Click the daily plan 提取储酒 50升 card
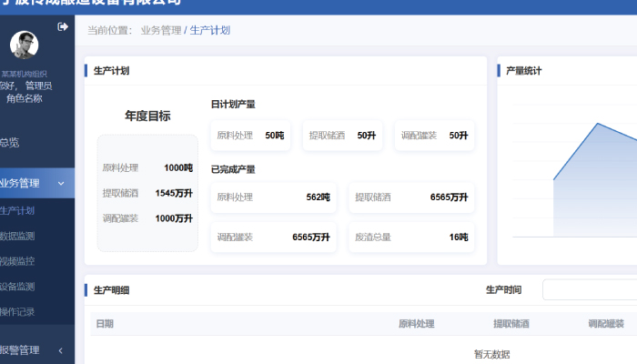This screenshot has height=364, width=637. point(342,136)
